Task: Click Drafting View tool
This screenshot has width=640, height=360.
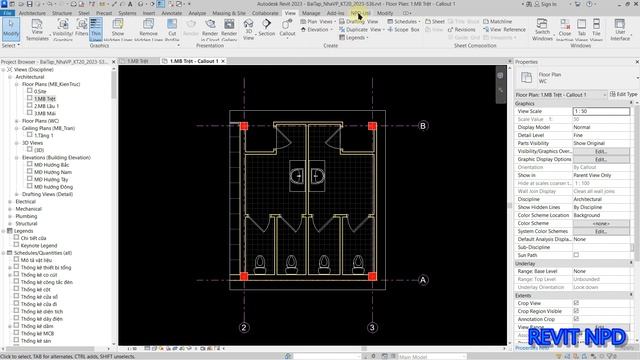Action: pos(358,21)
